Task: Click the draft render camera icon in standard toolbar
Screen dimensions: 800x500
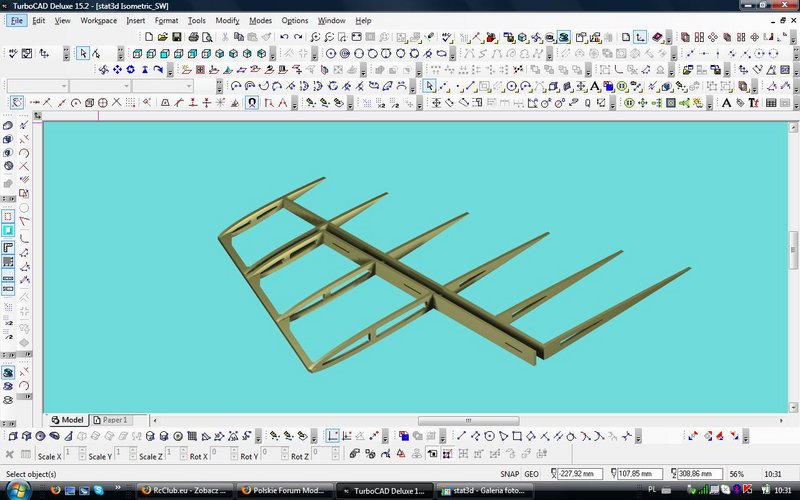Action: click(x=549, y=37)
